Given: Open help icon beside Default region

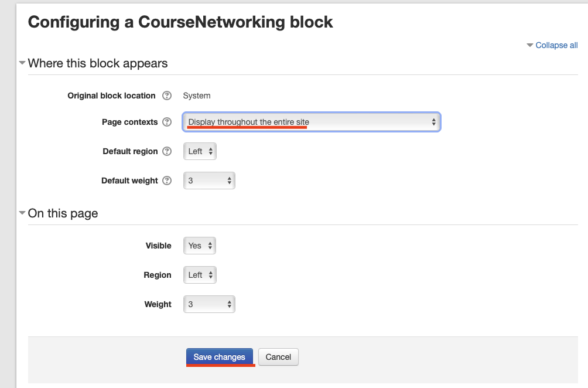Looking at the screenshot, I should click(167, 151).
